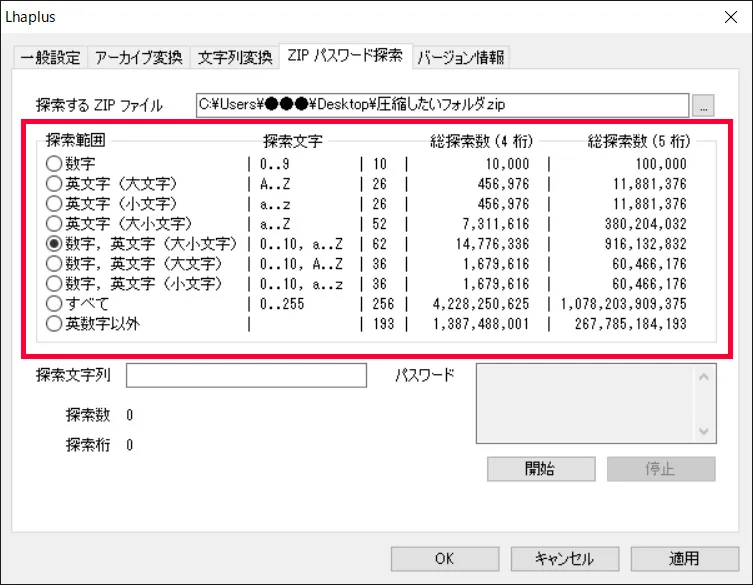Click the キャンセル button
Image resolution: width=753 pixels, height=585 pixels.
tap(565, 559)
